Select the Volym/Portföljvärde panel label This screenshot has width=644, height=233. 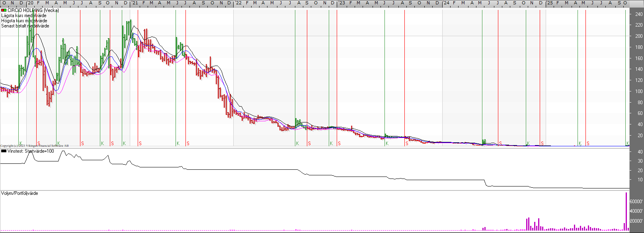click(x=20, y=193)
